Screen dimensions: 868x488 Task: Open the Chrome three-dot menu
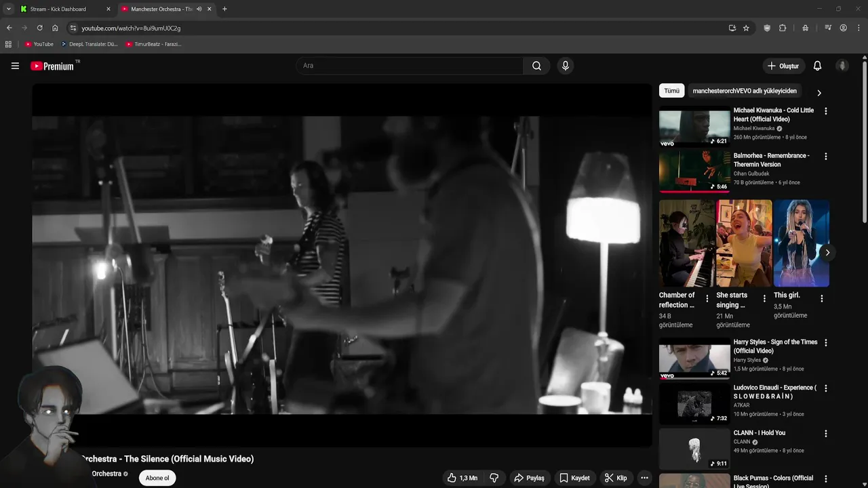859,28
